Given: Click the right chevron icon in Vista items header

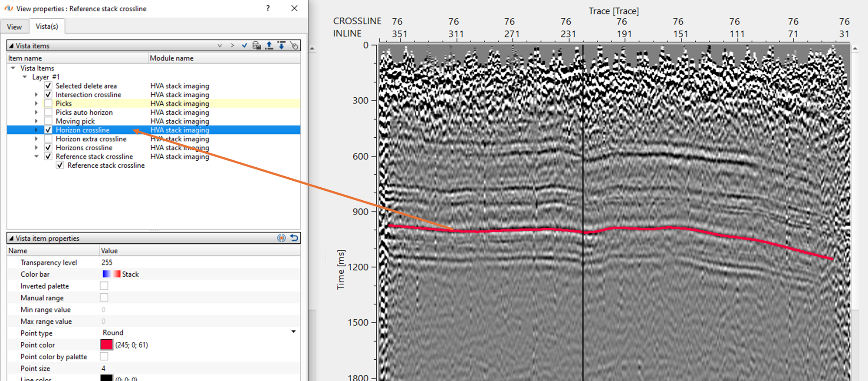Looking at the screenshot, I should point(232,46).
